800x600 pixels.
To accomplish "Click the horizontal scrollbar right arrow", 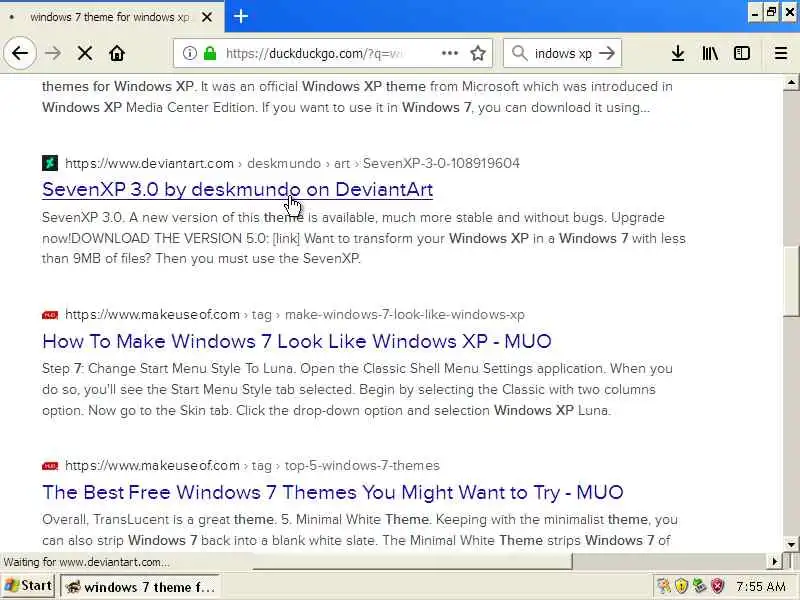I will 774,562.
